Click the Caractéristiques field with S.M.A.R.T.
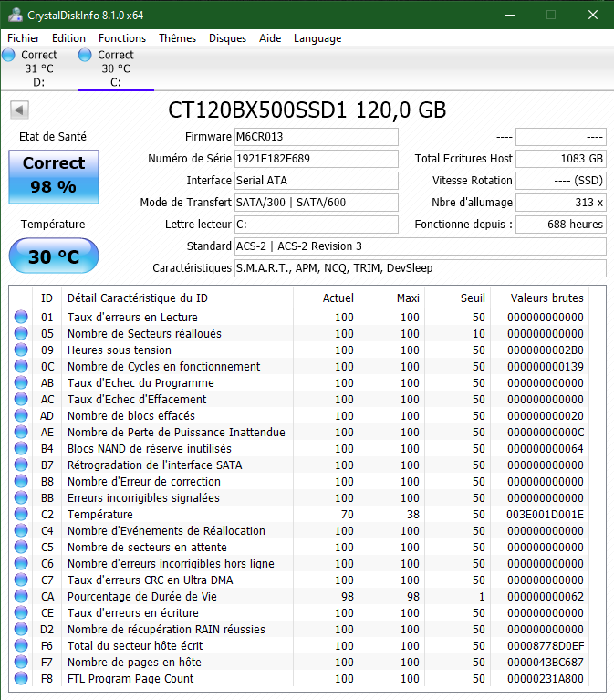The width and height of the screenshot is (614, 700). coord(421,267)
